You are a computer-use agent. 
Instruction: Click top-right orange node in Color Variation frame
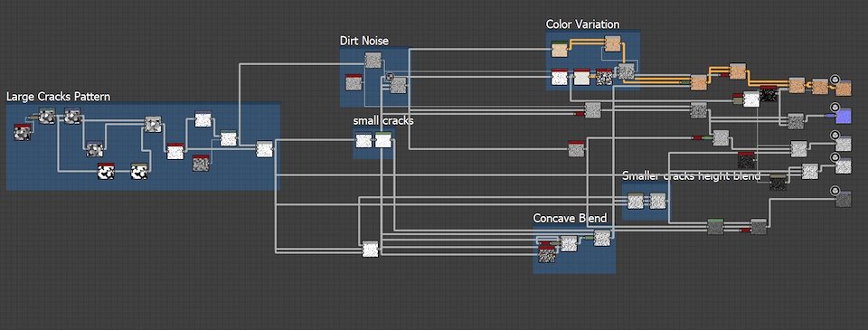coord(612,43)
